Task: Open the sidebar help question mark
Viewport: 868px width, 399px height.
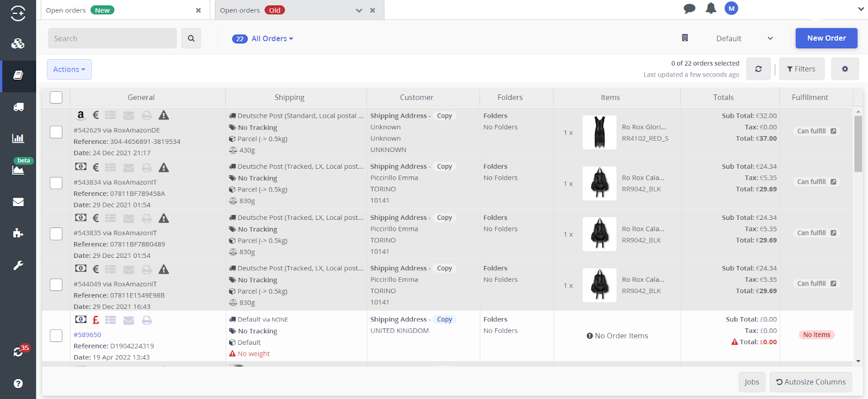Action: [18, 384]
